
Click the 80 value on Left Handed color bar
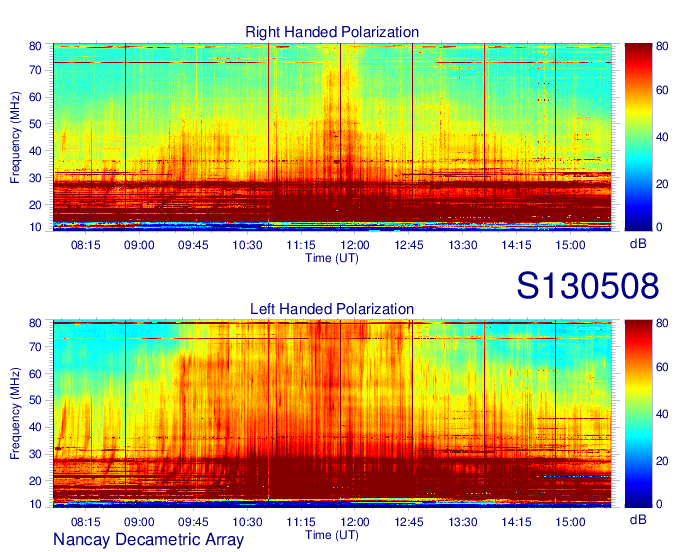(662, 323)
